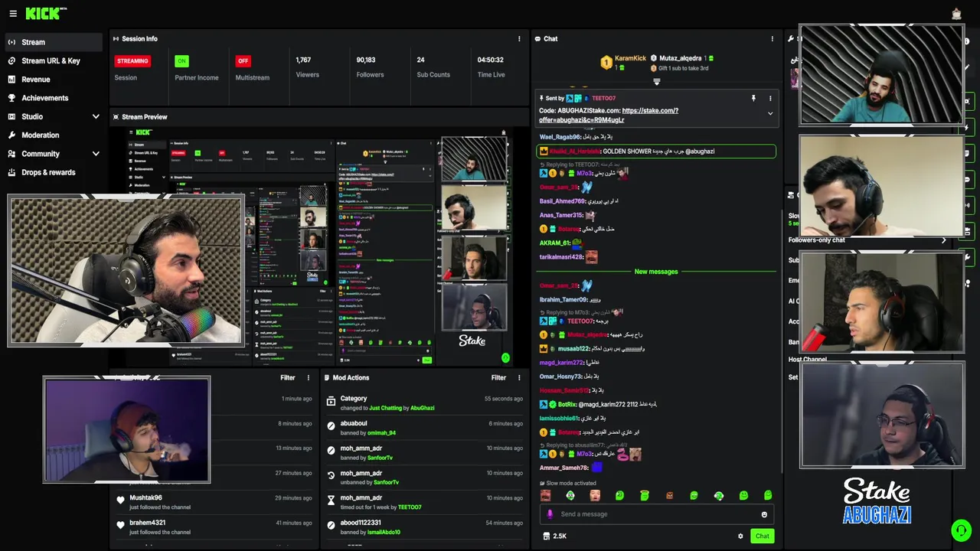Click the ban icon beside abuaboul
980x551 pixels.
(x=331, y=426)
